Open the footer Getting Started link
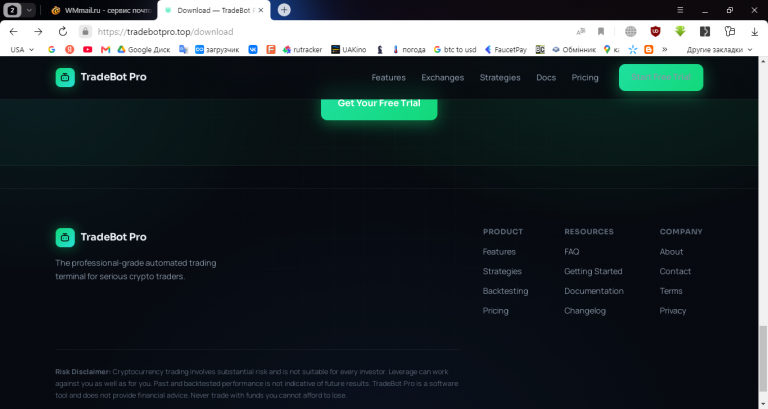This screenshot has width=768, height=409. (593, 271)
